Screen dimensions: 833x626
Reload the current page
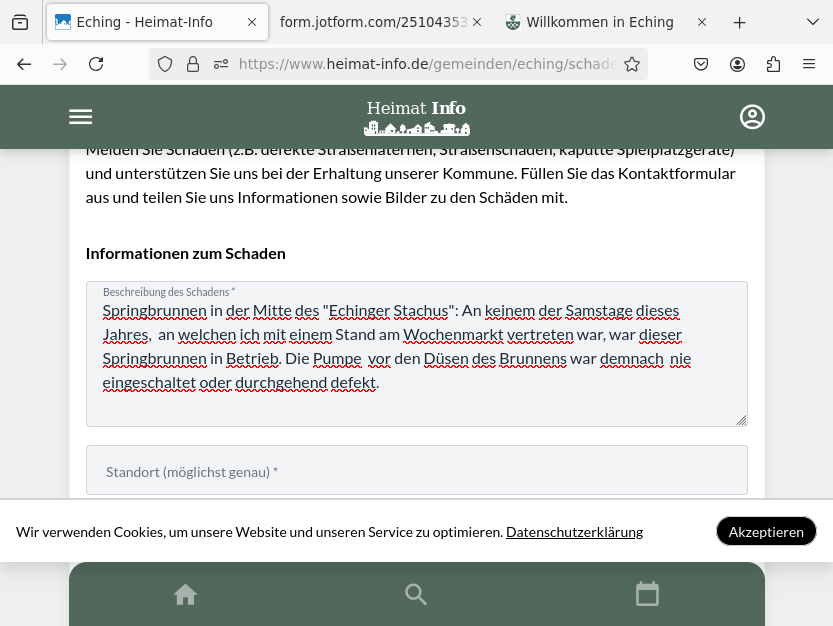pos(96,64)
